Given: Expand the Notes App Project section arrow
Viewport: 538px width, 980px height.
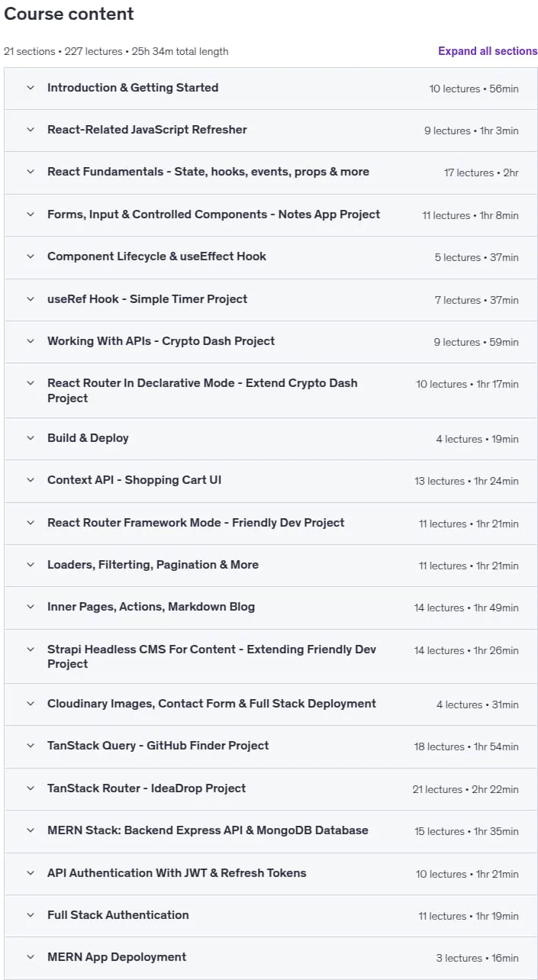Looking at the screenshot, I should click(31, 214).
